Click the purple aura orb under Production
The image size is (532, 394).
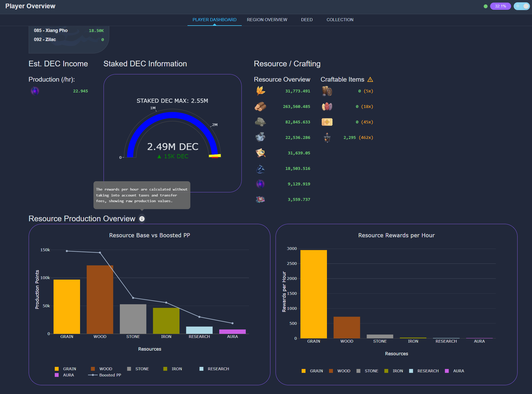(x=35, y=91)
